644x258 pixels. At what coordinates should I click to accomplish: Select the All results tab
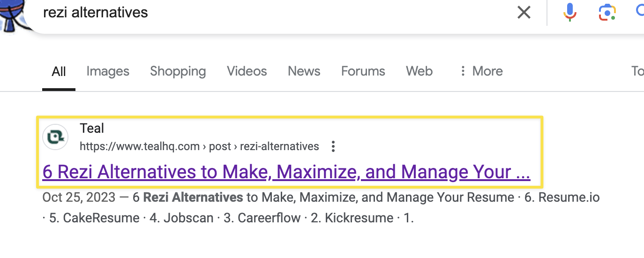pos(59,72)
